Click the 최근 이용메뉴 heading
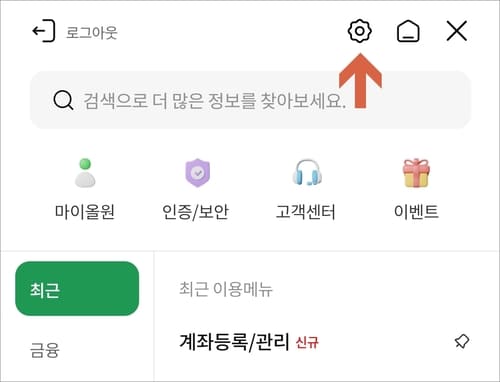Image resolution: width=500 pixels, height=382 pixels. (x=226, y=289)
